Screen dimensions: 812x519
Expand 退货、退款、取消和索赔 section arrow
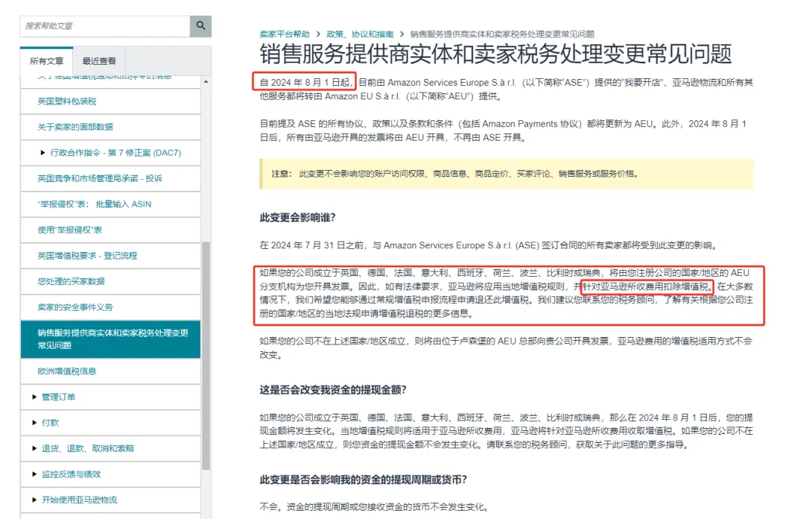click(x=34, y=448)
